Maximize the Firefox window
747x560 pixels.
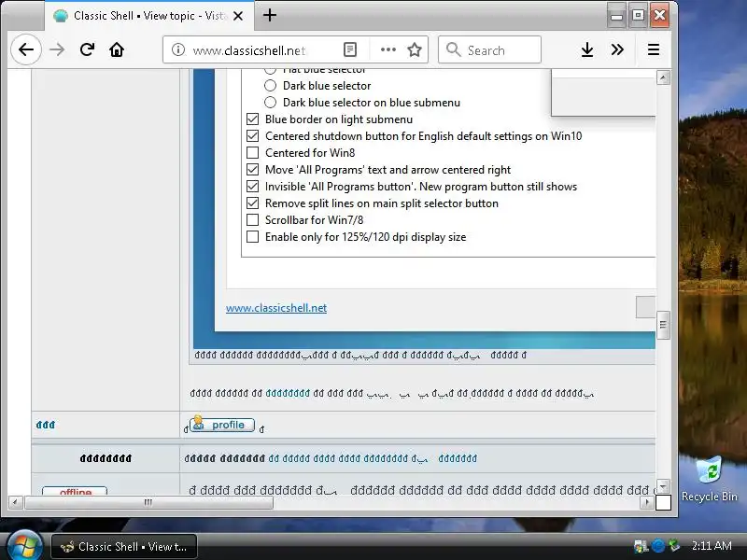[x=638, y=16]
